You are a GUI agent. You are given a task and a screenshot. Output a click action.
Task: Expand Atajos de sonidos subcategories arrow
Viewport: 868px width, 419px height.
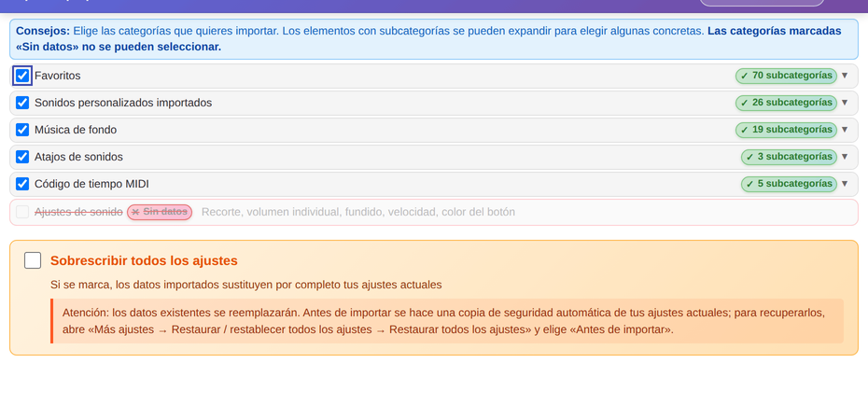click(845, 157)
